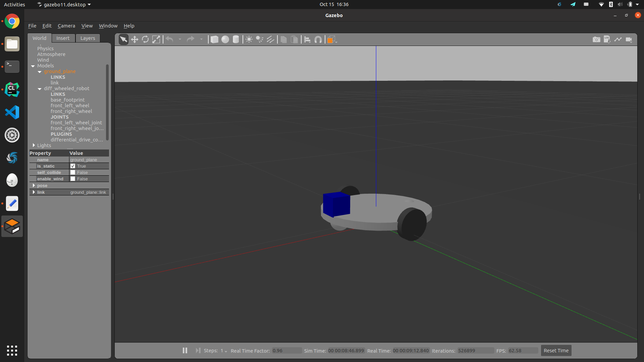This screenshot has width=644, height=362.
Task: Take a screenshot with camera icon
Action: pos(596,40)
